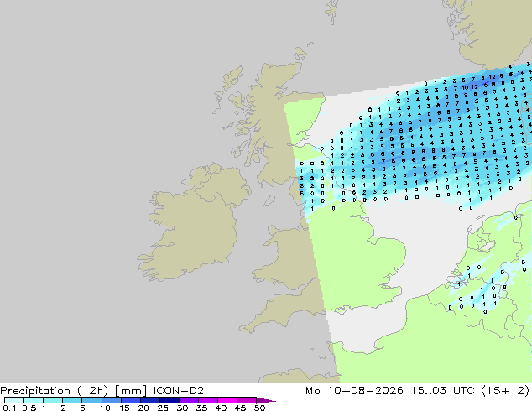Select the 5–10 mm legend color swatch
The height and width of the screenshot is (411, 532).
(x=91, y=400)
